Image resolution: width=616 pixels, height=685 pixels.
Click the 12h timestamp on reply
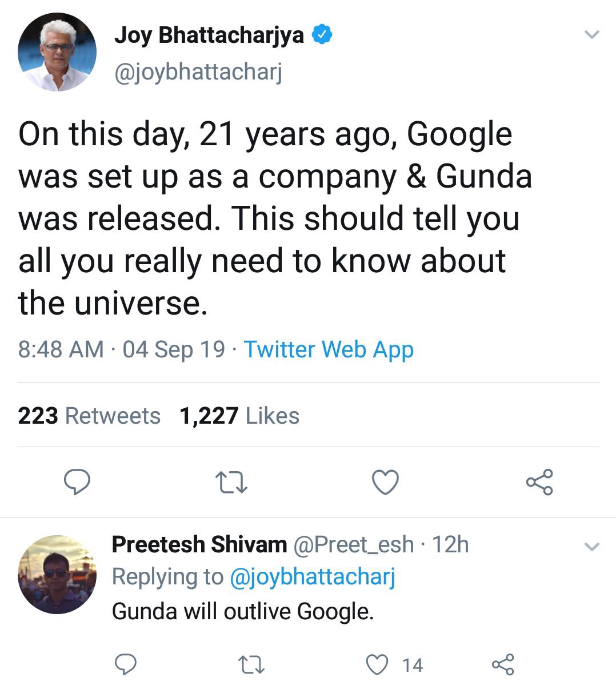450,544
